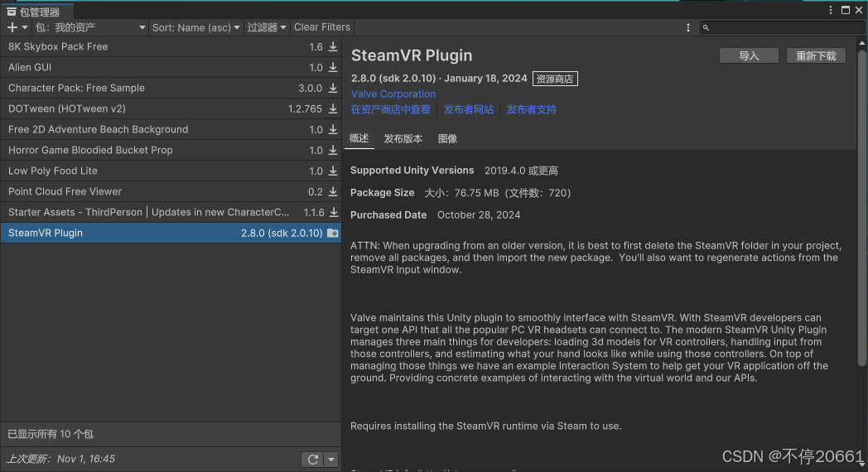Image resolution: width=868 pixels, height=472 pixels.
Task: Click the details panel vertical scrollbar
Action: 861,208
